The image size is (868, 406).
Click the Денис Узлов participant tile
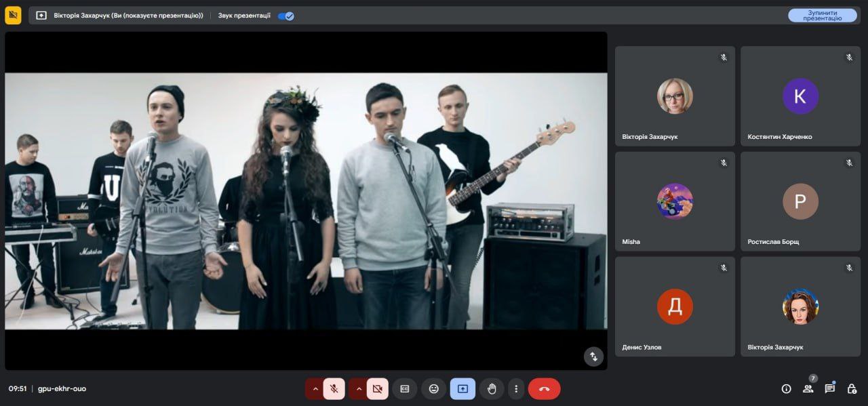coord(675,306)
